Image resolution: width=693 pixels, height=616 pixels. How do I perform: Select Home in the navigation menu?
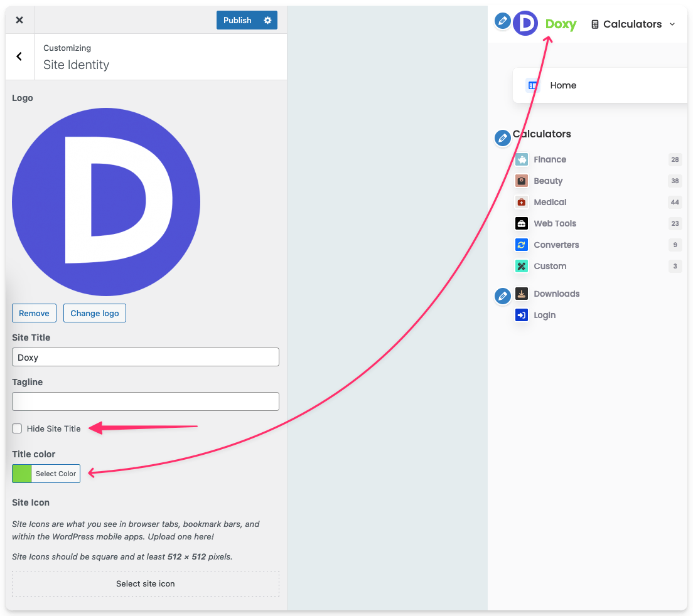[x=562, y=85]
